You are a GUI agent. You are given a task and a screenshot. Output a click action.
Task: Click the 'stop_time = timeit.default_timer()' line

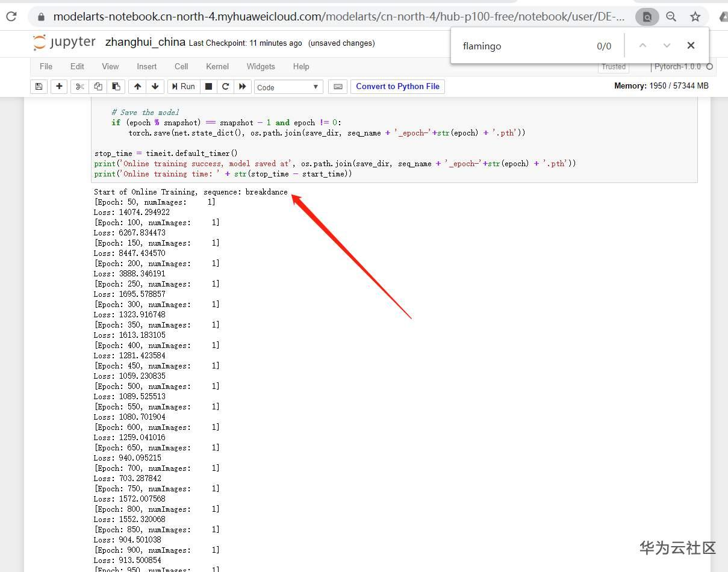[166, 154]
